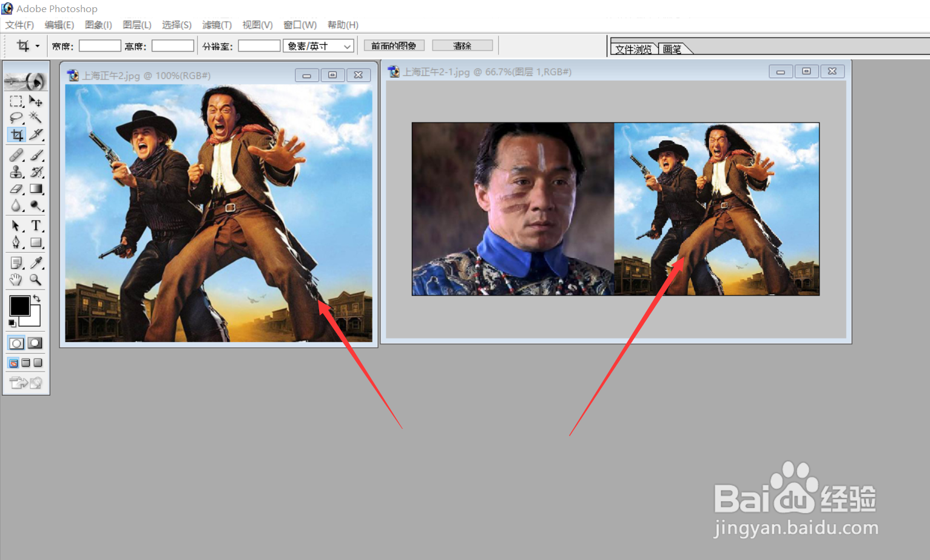Click the Photoshop icon in 上海正午2-1.jpg title

click(x=394, y=72)
